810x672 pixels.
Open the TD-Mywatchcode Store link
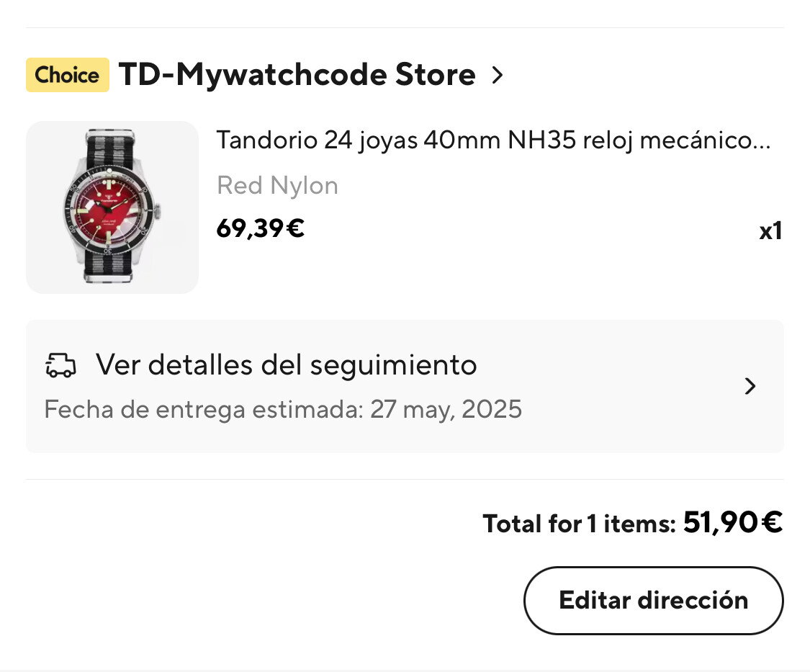point(297,75)
